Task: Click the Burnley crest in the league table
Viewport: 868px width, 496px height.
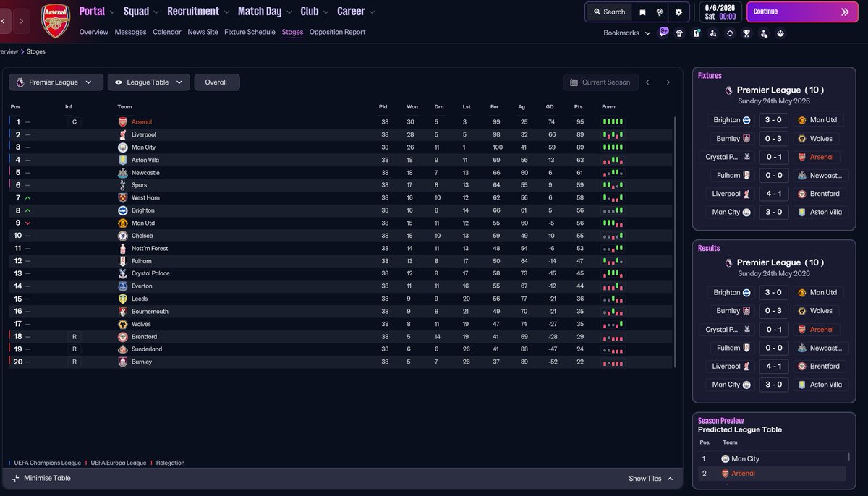Action: [x=123, y=362]
